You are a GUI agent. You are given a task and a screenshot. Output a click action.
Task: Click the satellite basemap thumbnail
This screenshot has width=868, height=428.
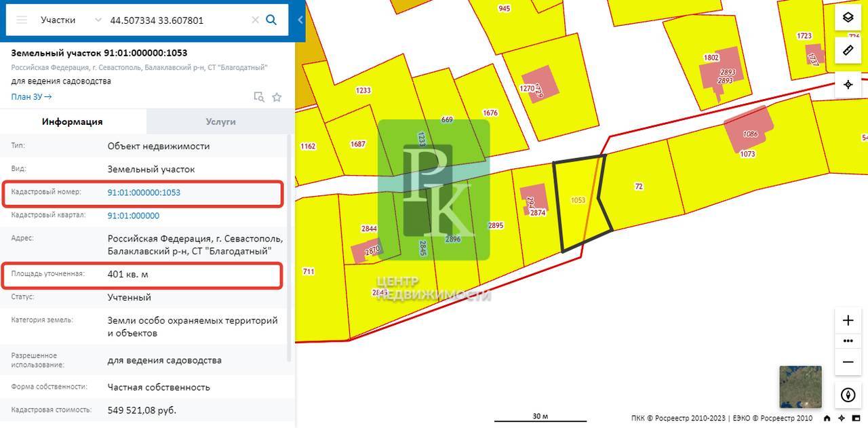click(x=800, y=387)
